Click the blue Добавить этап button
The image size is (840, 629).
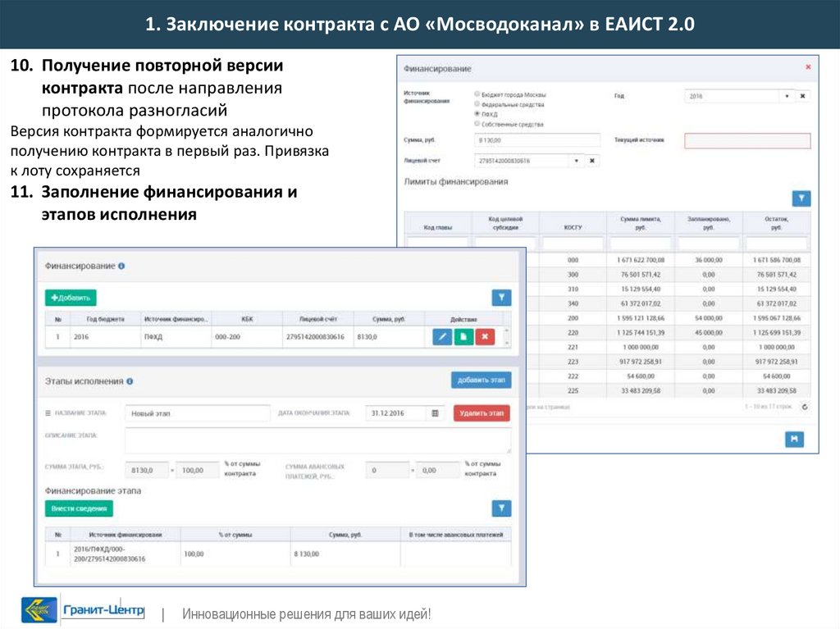481,380
